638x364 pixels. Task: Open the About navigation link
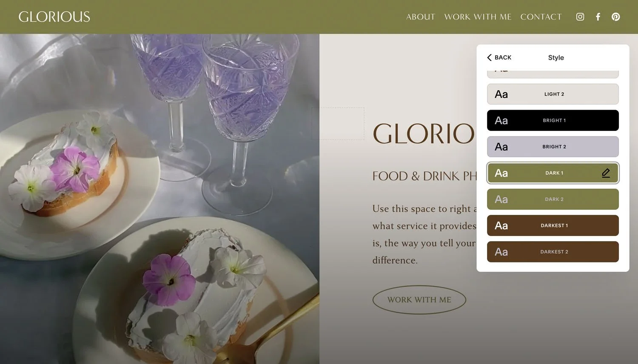point(421,17)
